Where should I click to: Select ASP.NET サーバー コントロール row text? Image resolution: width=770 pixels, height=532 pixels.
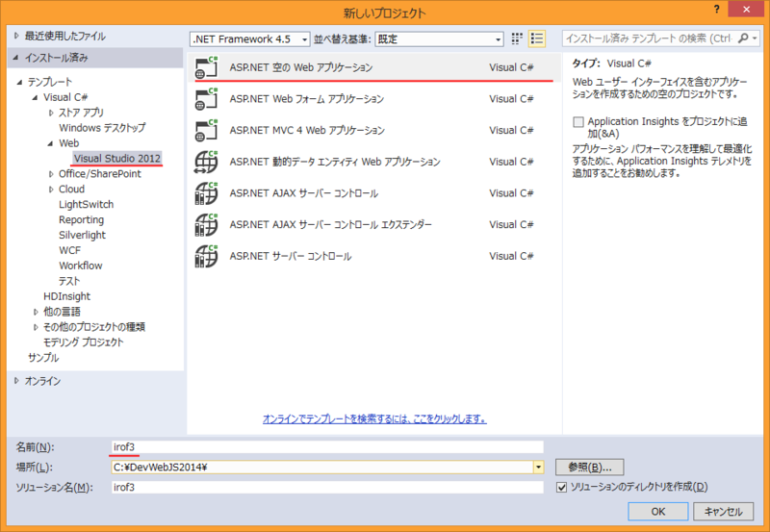point(291,256)
